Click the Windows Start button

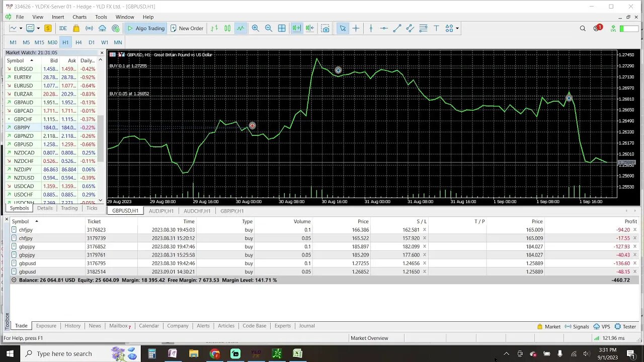tap(10, 354)
